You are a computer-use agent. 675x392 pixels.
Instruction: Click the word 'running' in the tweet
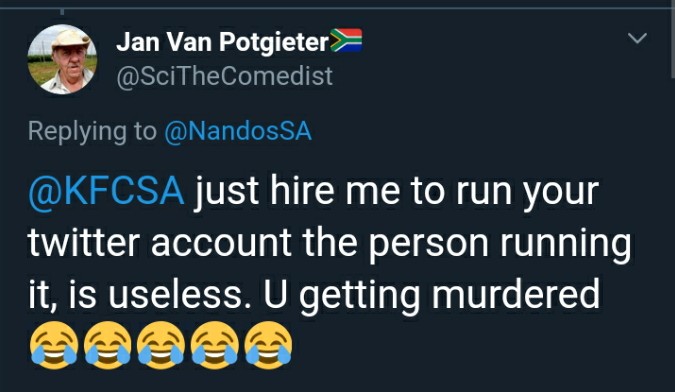565,244
